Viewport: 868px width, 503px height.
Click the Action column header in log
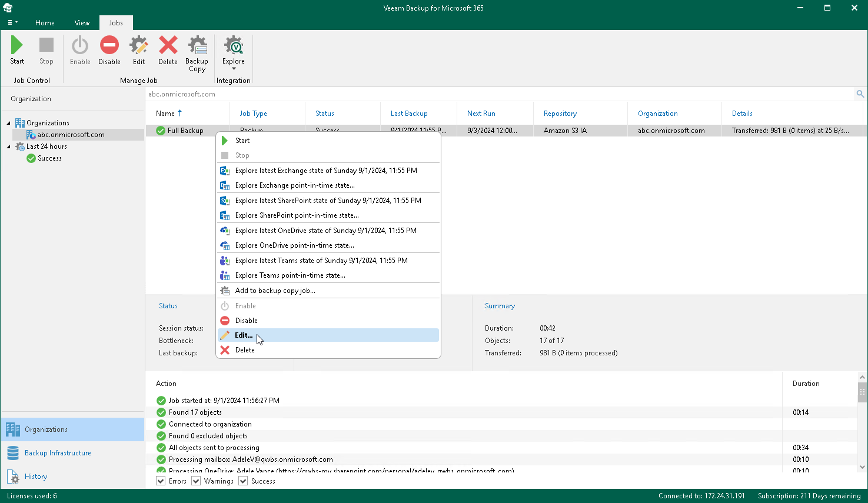(x=166, y=384)
